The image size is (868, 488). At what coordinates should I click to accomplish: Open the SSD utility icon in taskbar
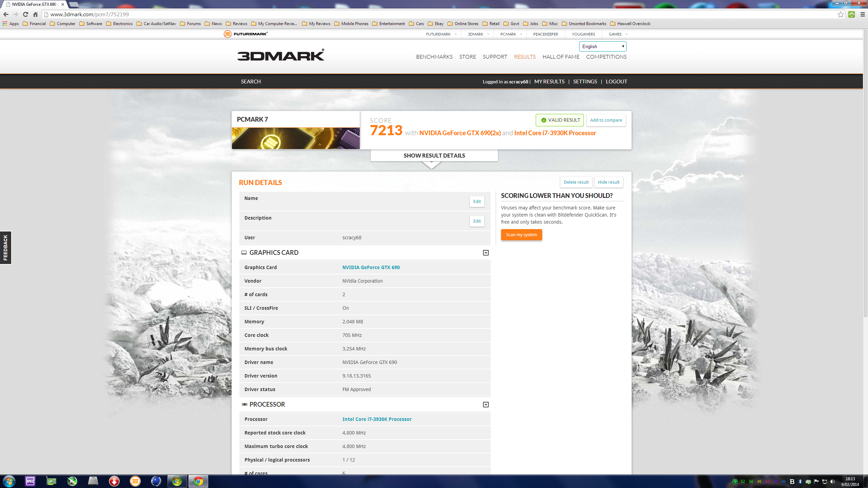click(x=93, y=481)
